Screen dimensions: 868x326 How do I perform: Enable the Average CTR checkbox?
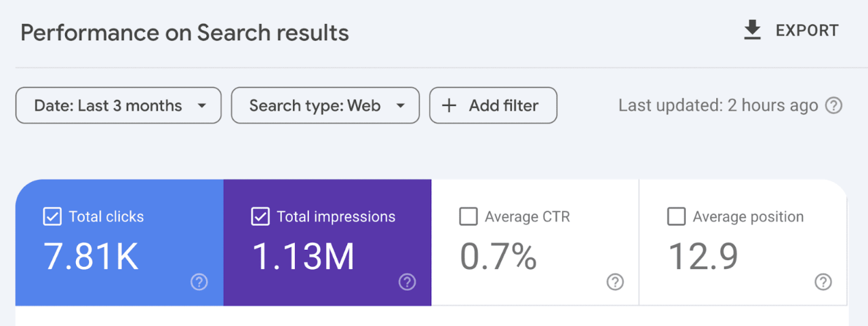tap(468, 217)
